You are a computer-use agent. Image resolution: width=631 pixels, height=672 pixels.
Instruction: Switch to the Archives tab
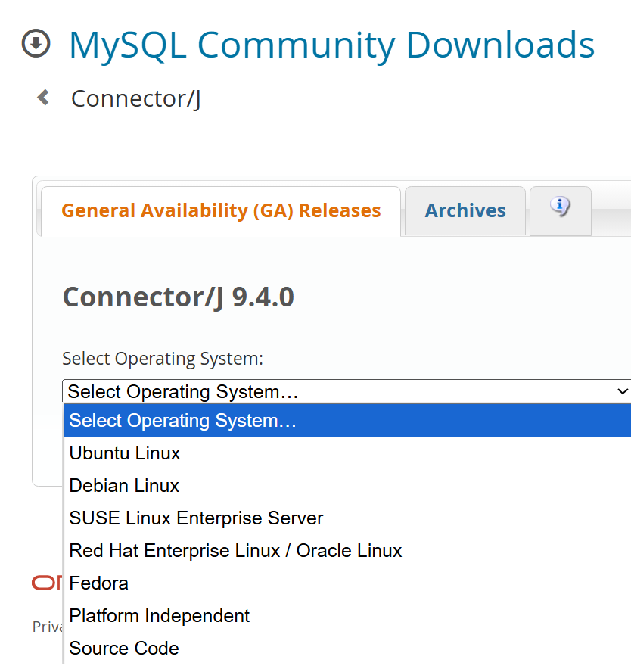[x=465, y=210]
